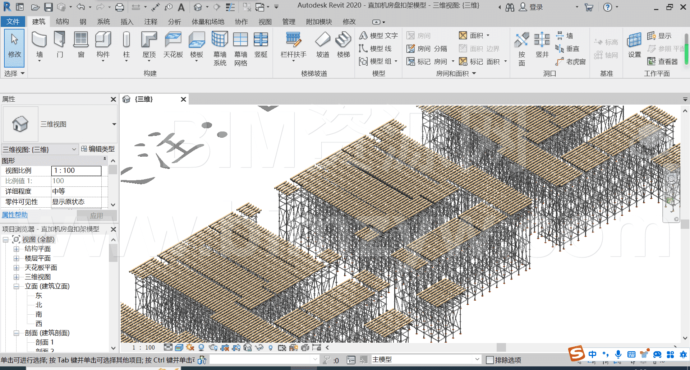Close the {三维} view tab
690x370 pixels.
pyautogui.click(x=184, y=99)
